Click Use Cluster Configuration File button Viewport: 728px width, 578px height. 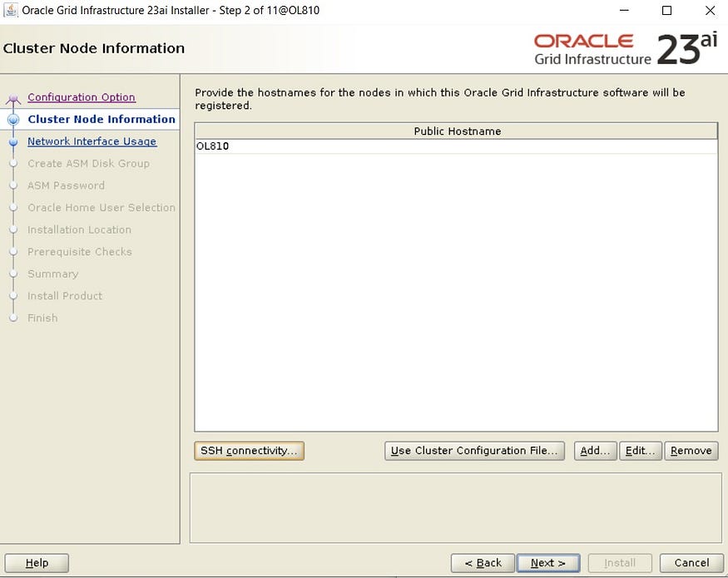pos(474,451)
